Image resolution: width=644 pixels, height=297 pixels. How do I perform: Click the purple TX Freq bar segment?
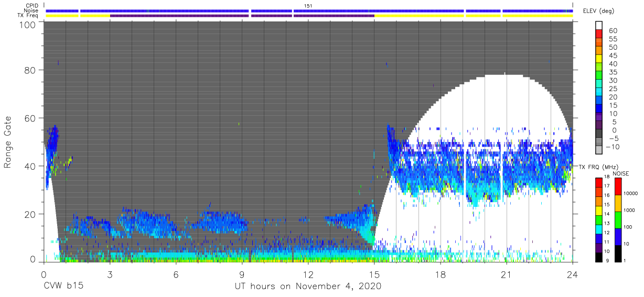(242, 16)
